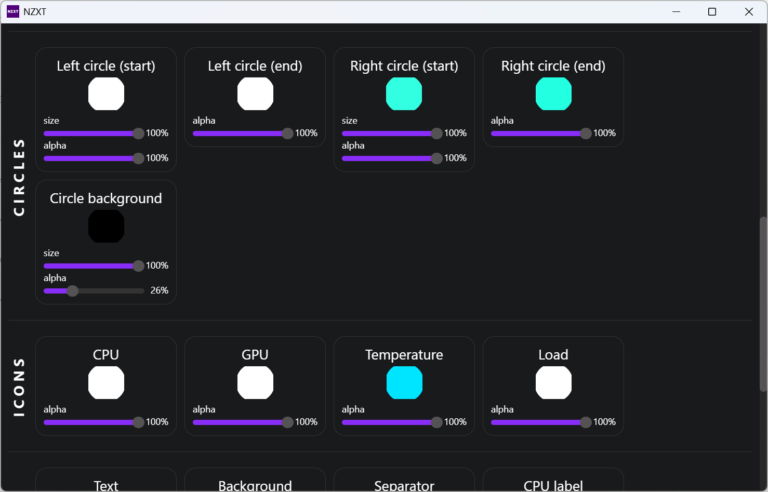768x492 pixels.
Task: Open the Left circle (end) color swatch
Action: click(x=255, y=94)
